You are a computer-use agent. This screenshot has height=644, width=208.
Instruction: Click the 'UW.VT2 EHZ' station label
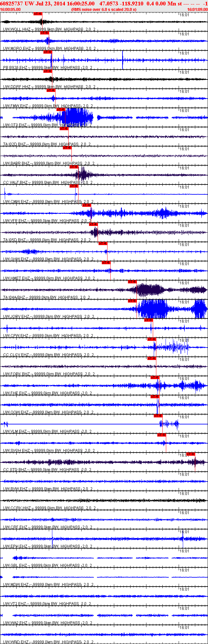click(x=15, y=604)
